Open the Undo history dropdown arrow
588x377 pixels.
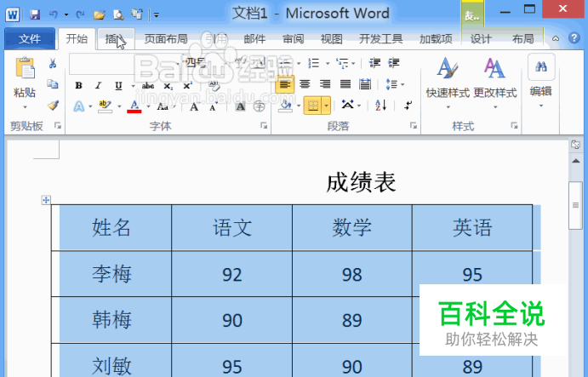(66, 15)
